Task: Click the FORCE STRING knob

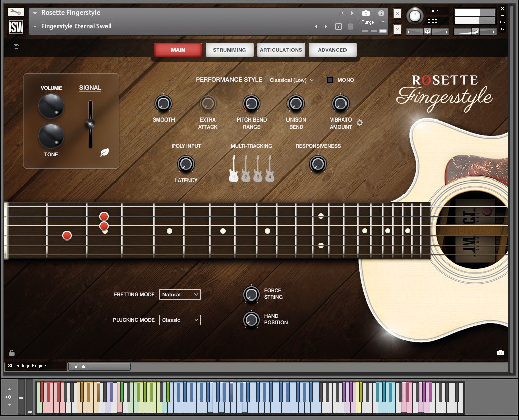Action: point(251,294)
